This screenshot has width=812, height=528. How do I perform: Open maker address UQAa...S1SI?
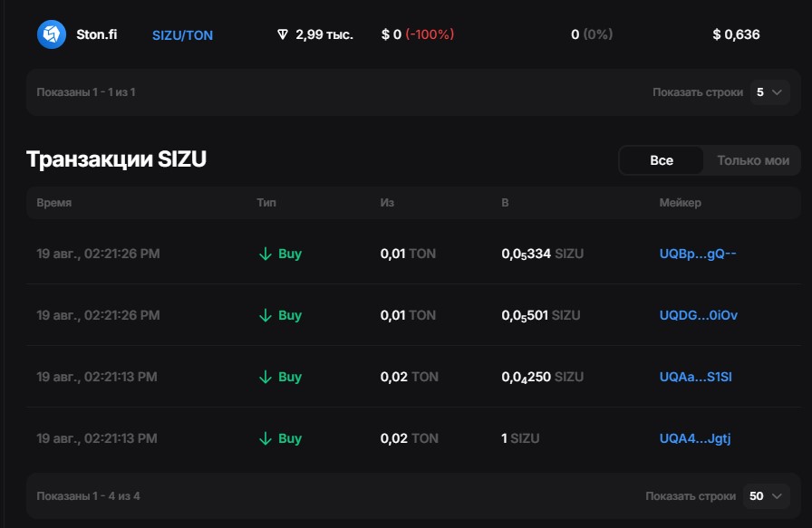[695, 377]
